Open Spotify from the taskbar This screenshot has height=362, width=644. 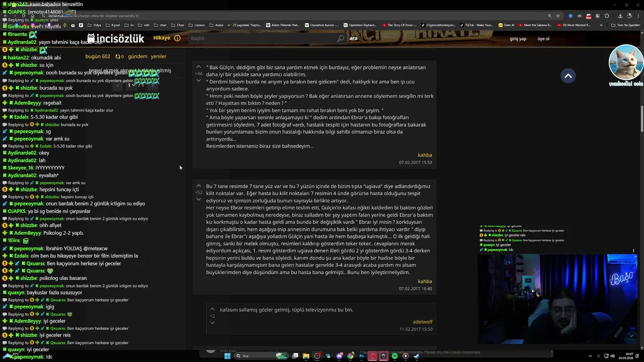click(394, 356)
